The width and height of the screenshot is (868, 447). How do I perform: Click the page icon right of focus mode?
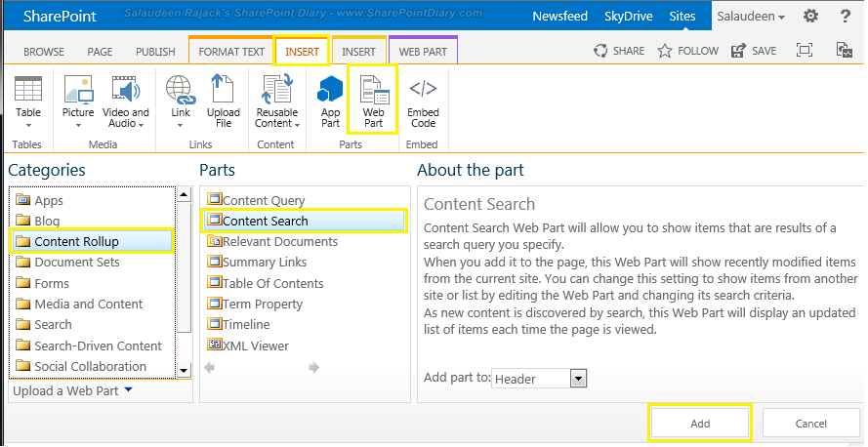845,50
